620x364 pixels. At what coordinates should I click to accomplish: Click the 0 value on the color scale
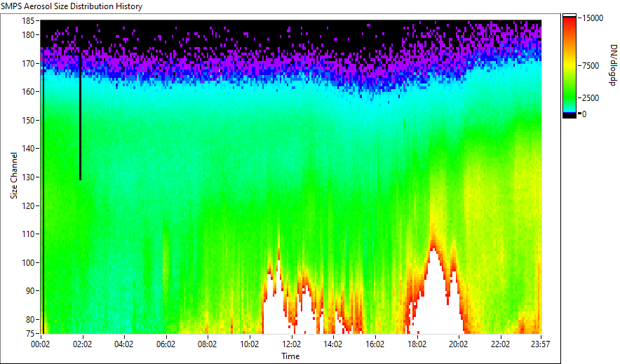(584, 114)
